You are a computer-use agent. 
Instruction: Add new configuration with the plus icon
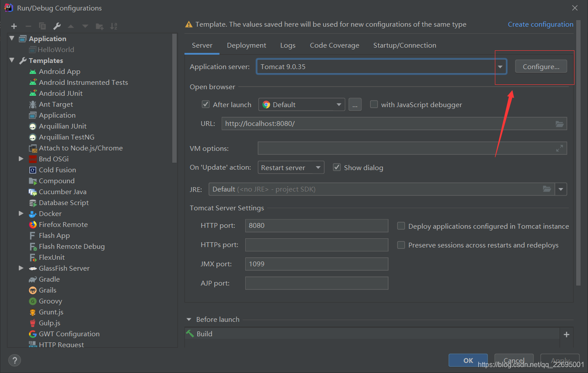14,26
